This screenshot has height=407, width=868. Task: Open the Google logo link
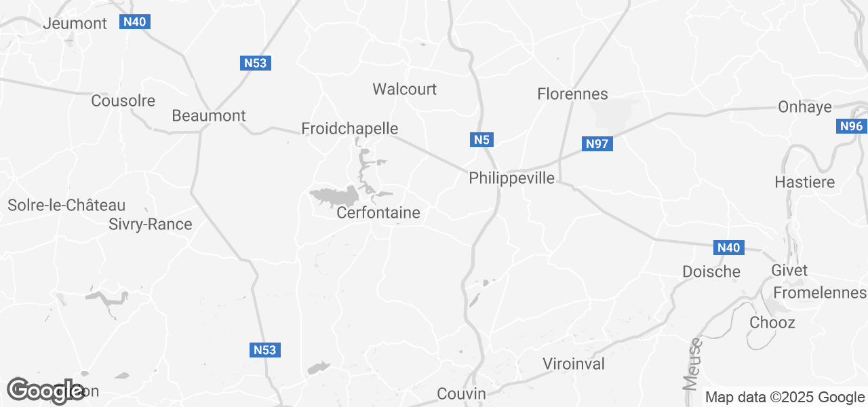pyautogui.click(x=45, y=391)
